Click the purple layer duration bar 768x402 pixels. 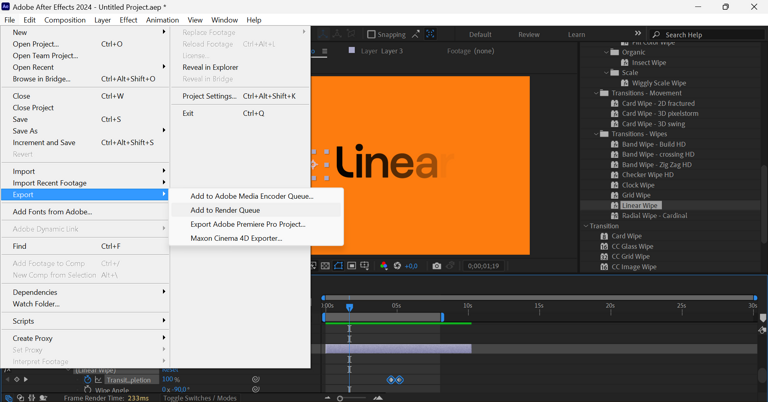pos(398,349)
